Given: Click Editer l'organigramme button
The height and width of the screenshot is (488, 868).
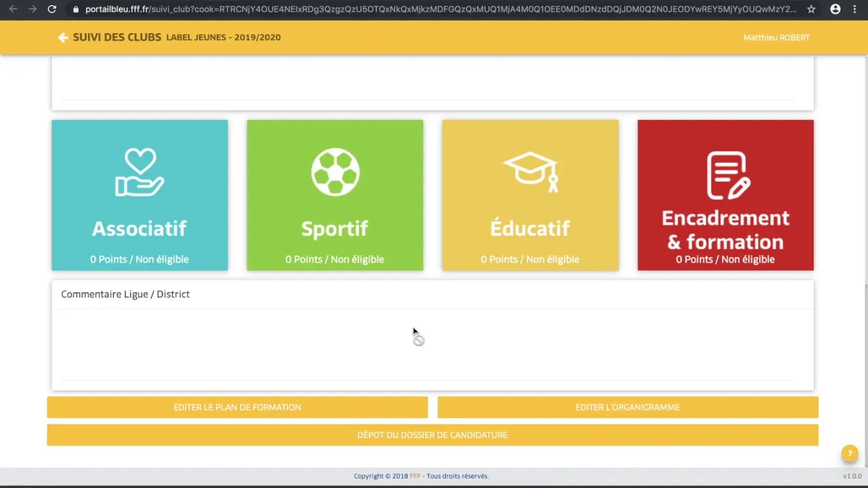Looking at the screenshot, I should pos(628,407).
